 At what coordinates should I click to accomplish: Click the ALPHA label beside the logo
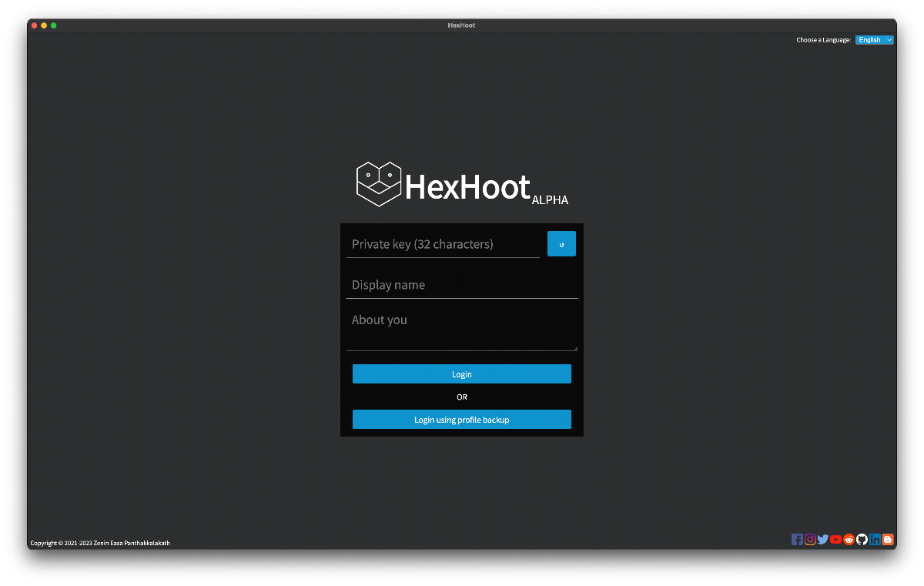[x=550, y=200]
